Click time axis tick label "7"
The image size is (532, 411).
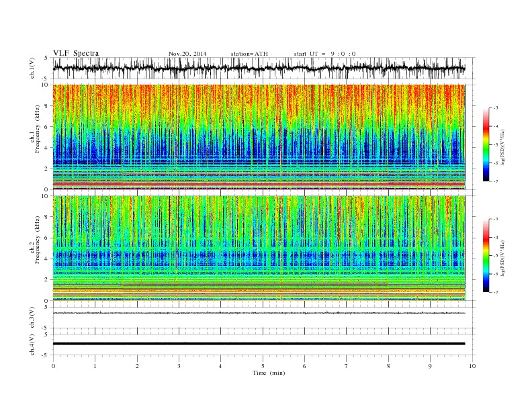346,366
